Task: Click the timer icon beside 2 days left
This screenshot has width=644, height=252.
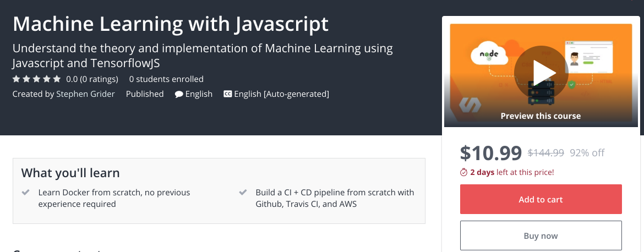Action: tap(463, 172)
